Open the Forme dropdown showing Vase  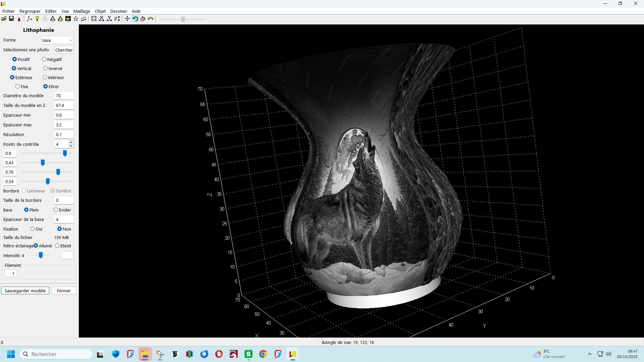57,40
